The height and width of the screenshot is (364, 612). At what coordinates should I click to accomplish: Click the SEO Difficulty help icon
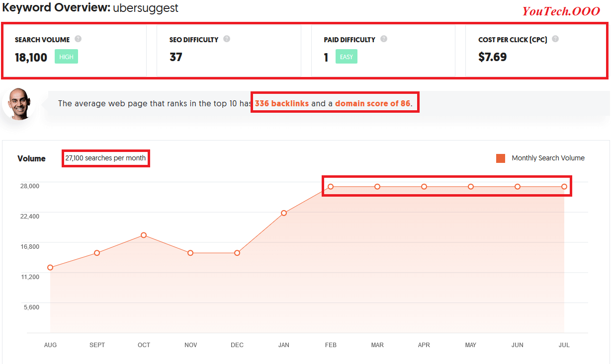coord(227,39)
